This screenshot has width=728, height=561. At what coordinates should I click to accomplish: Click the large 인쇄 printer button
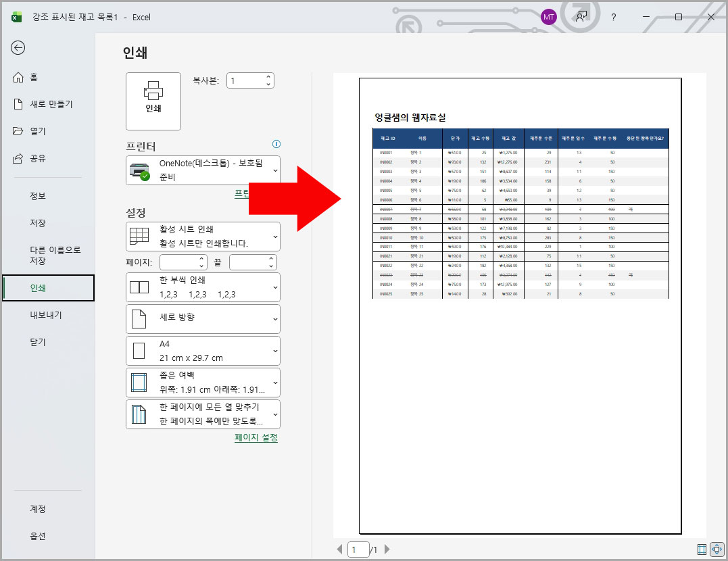coord(153,101)
